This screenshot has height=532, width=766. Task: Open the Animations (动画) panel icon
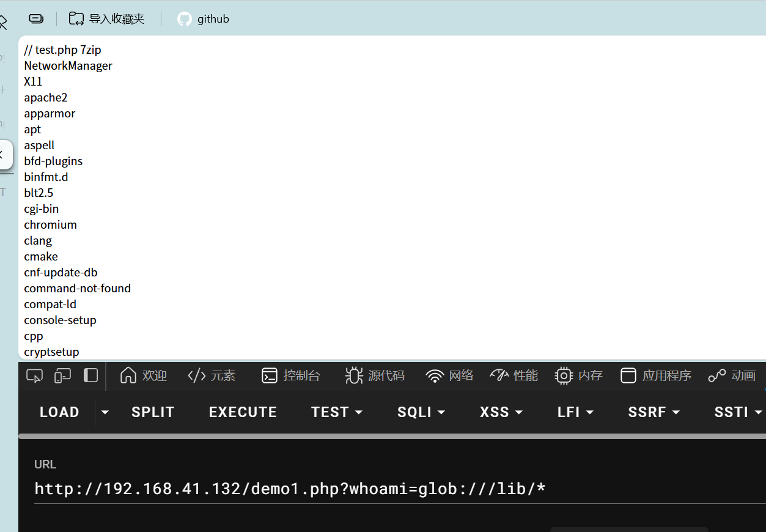click(716, 375)
